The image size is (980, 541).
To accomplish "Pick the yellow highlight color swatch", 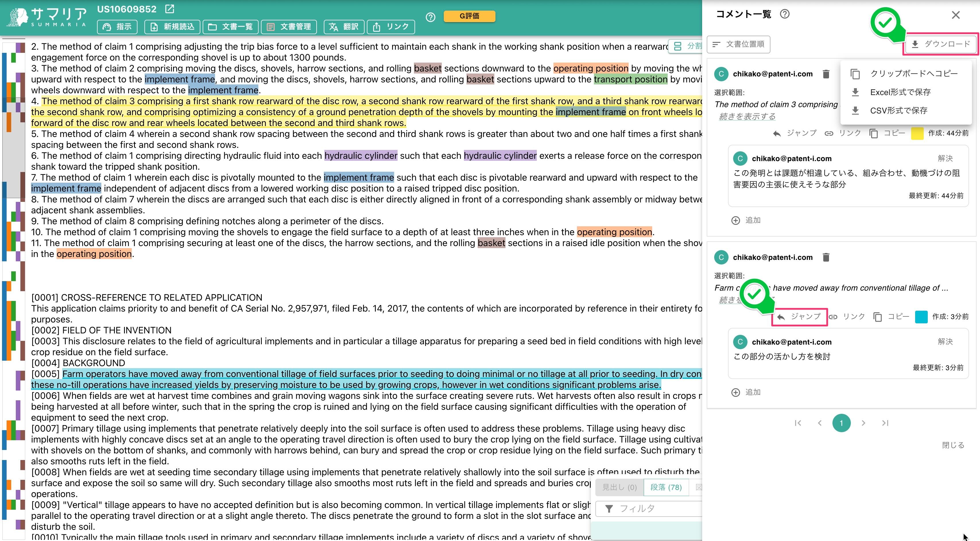I will click(917, 134).
